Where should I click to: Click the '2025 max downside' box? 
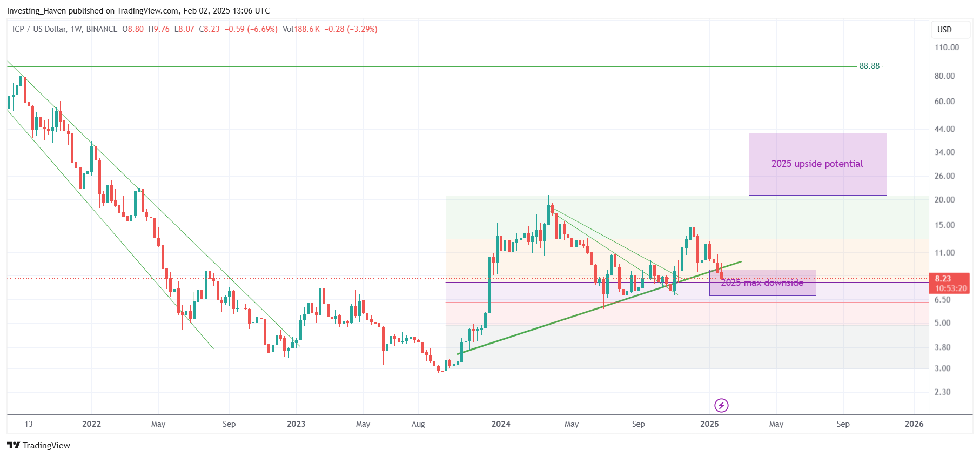pos(762,283)
